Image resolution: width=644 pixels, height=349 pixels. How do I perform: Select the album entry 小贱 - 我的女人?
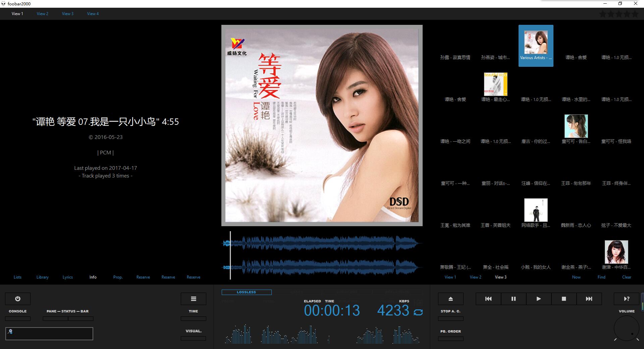[536, 267]
